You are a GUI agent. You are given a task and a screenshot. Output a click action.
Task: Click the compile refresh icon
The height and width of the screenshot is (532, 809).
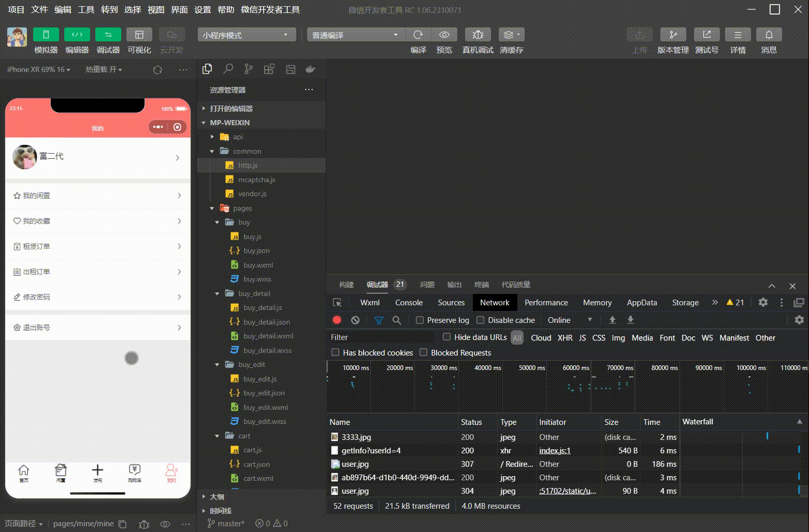tap(418, 35)
